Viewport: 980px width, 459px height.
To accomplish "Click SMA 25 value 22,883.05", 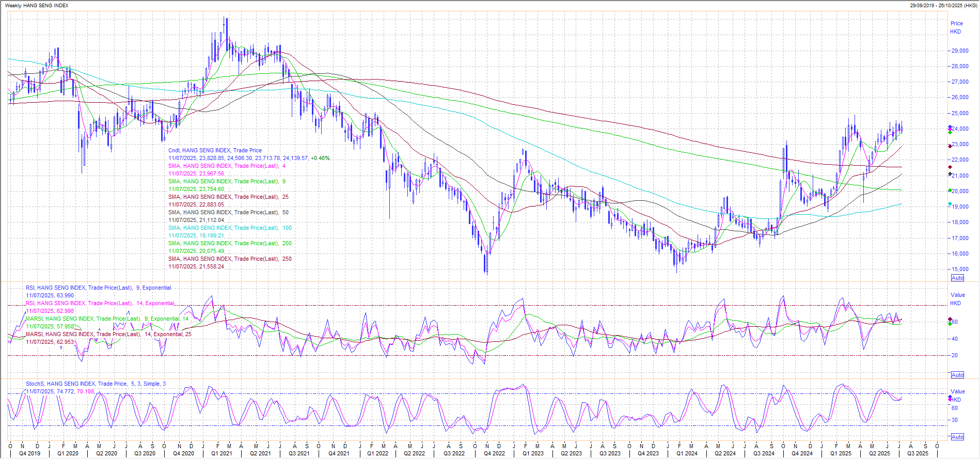I will (196, 205).
